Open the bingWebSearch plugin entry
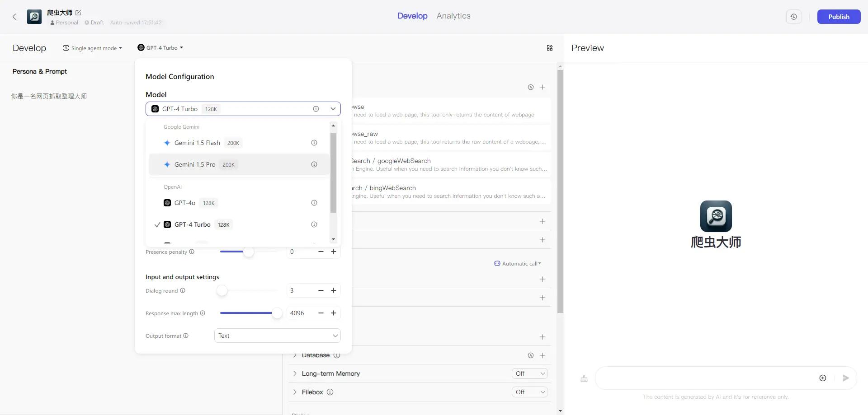 pyautogui.click(x=451, y=192)
